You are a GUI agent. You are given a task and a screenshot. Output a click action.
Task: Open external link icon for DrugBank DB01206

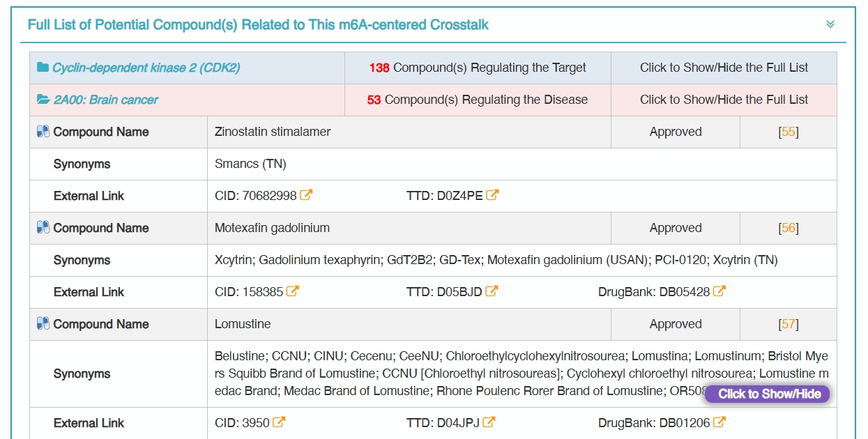pyautogui.click(x=719, y=423)
